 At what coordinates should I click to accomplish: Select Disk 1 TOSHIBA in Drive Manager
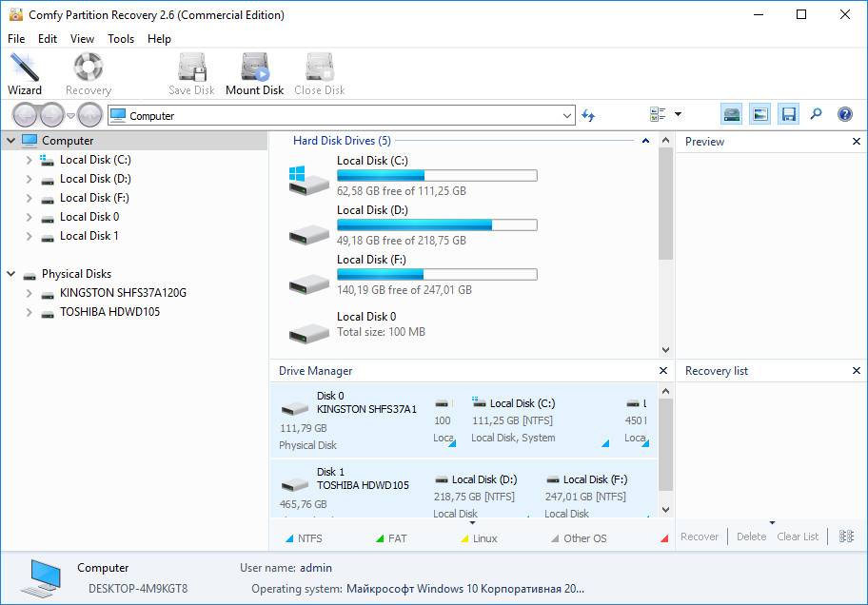[x=349, y=491]
